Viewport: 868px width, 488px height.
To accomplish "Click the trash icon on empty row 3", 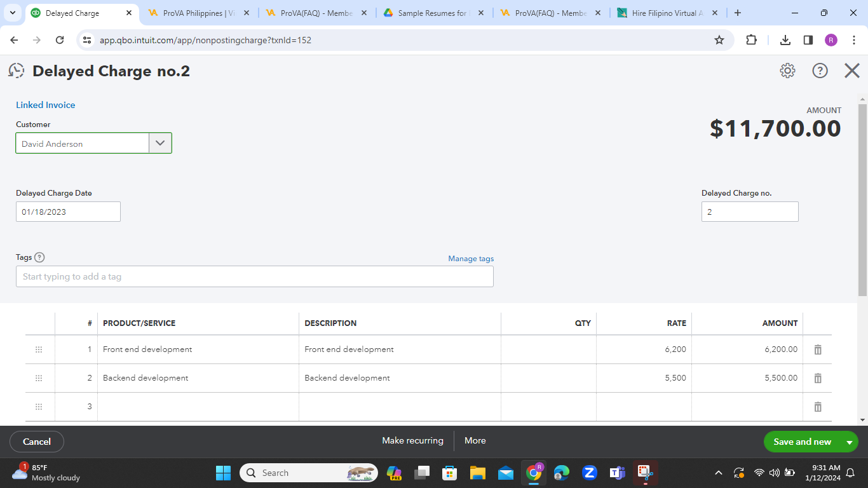I will tap(818, 407).
